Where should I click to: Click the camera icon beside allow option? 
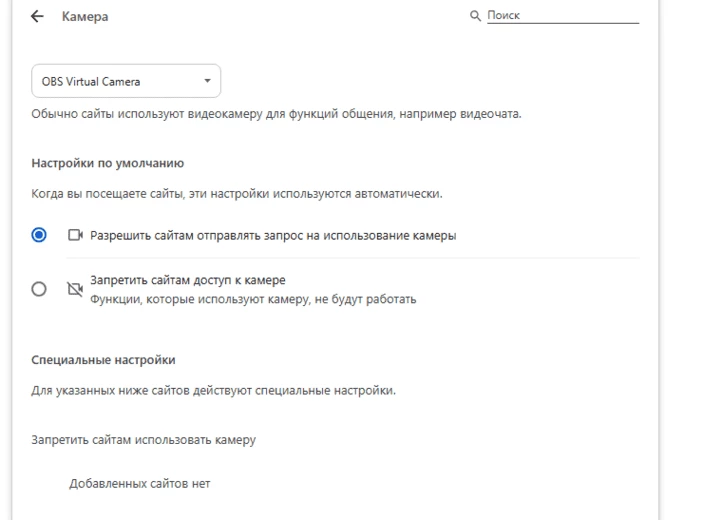click(x=75, y=235)
